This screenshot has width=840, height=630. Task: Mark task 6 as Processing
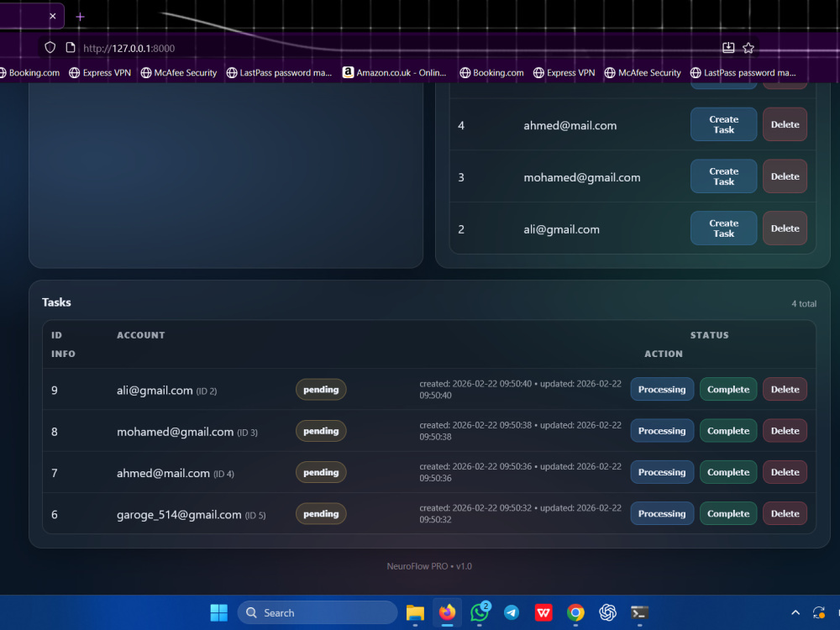(662, 513)
